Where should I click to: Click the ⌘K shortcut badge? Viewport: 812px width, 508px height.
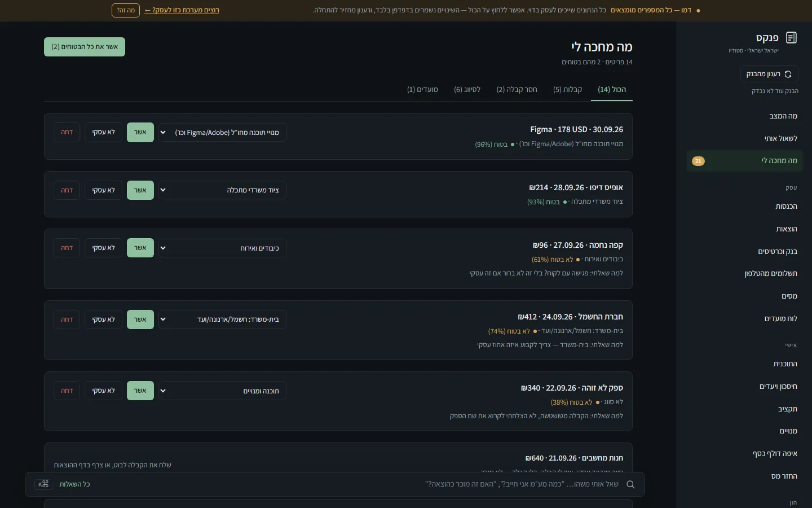(43, 484)
